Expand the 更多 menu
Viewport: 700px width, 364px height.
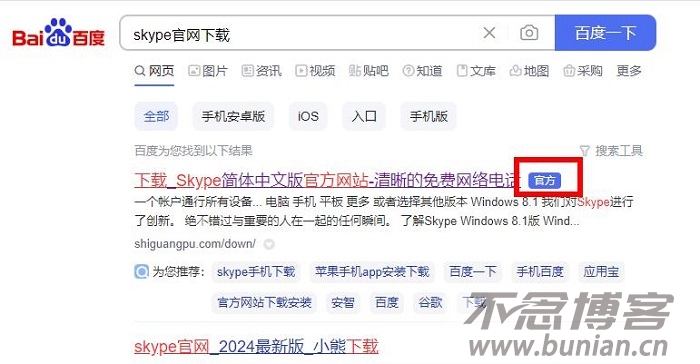point(629,71)
